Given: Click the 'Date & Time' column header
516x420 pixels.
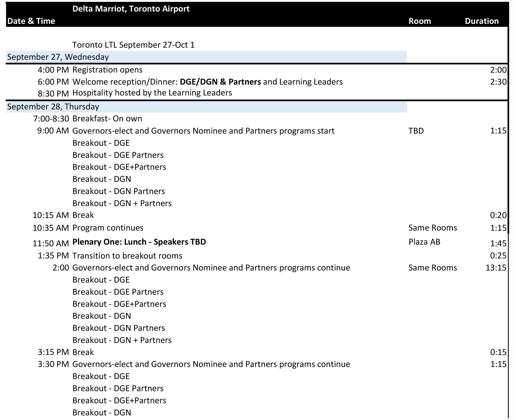Looking at the screenshot, I should point(31,21).
